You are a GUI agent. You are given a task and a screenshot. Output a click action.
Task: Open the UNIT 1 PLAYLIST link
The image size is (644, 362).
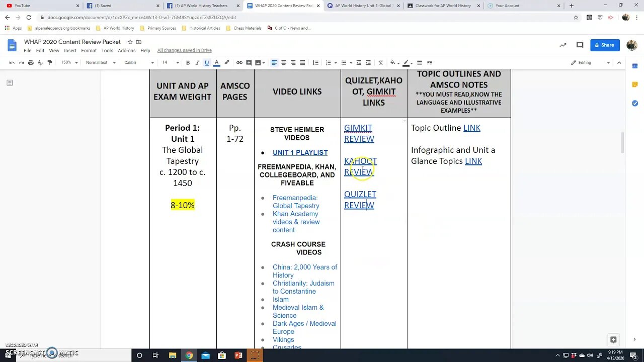point(300,152)
